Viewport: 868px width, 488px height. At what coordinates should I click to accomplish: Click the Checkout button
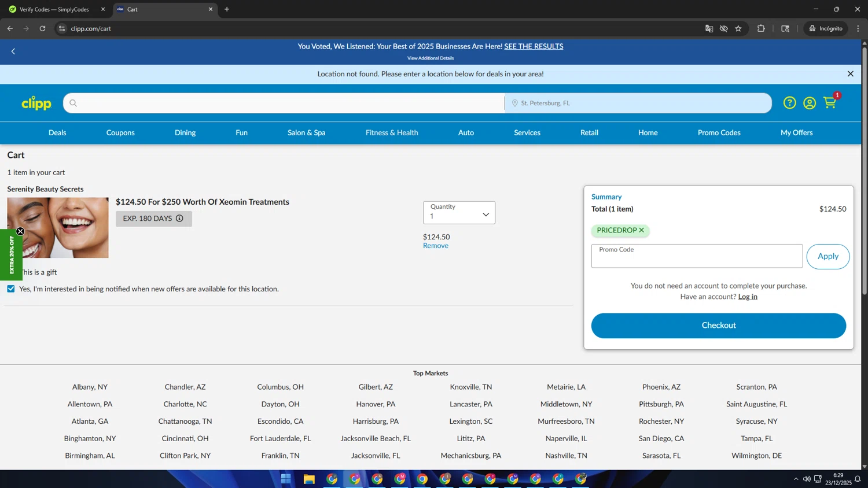[x=719, y=326]
